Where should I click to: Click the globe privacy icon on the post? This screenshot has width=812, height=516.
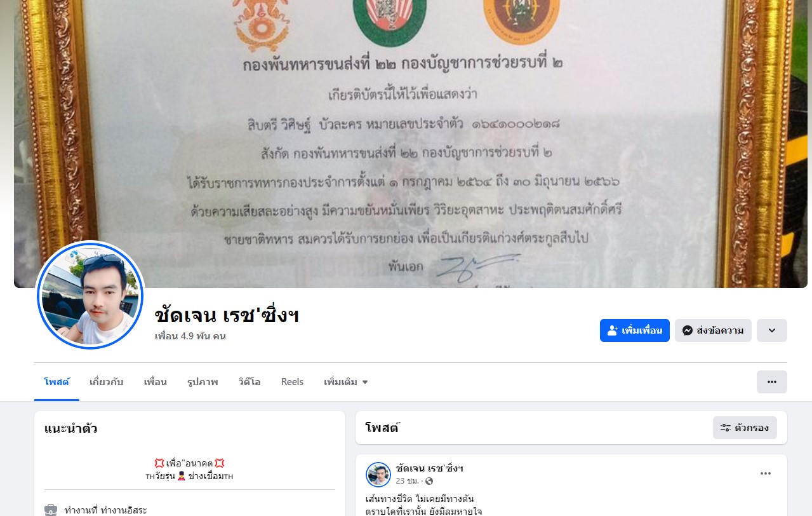click(429, 481)
